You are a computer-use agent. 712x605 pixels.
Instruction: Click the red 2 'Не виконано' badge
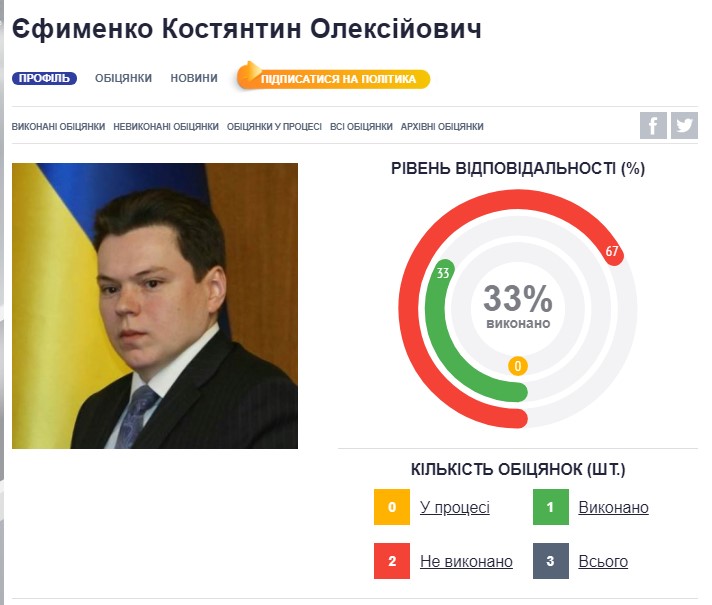click(392, 561)
